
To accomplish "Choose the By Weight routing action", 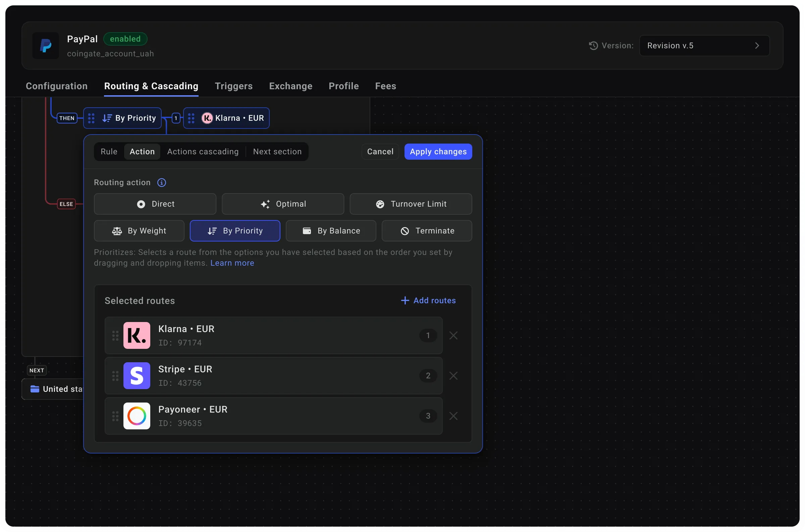I will pyautogui.click(x=139, y=231).
